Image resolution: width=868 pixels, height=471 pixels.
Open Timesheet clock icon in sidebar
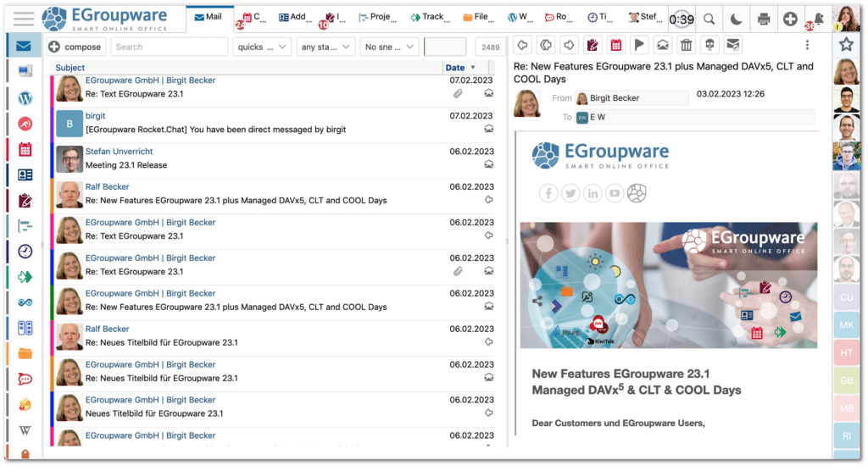click(x=25, y=252)
